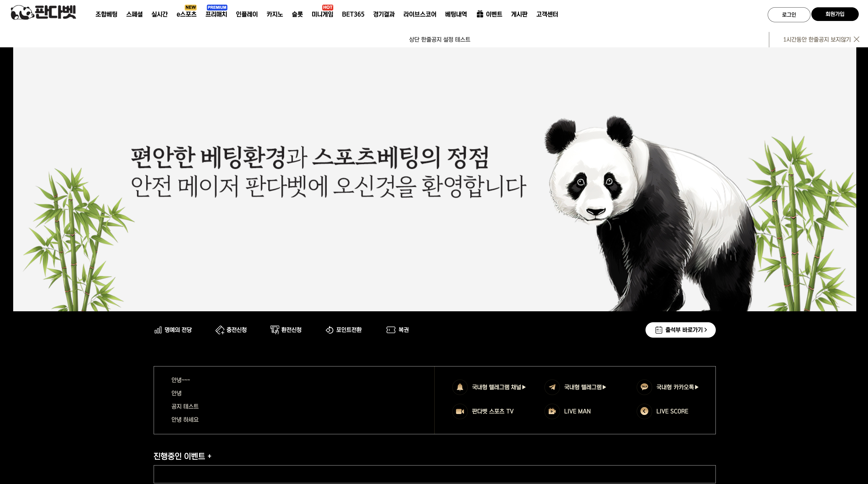Open the 미니게임 menu marked HOT
The height and width of the screenshot is (484, 868).
point(322,14)
